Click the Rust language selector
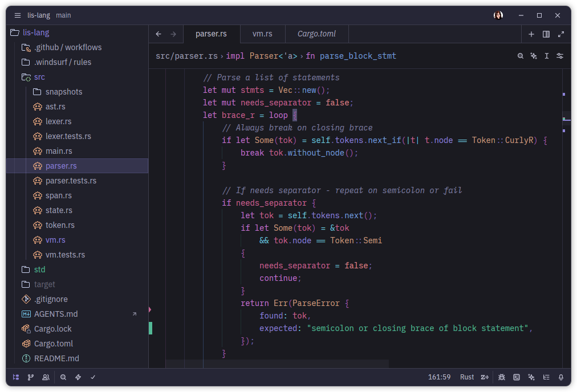The width and height of the screenshot is (577, 392). tap(467, 377)
